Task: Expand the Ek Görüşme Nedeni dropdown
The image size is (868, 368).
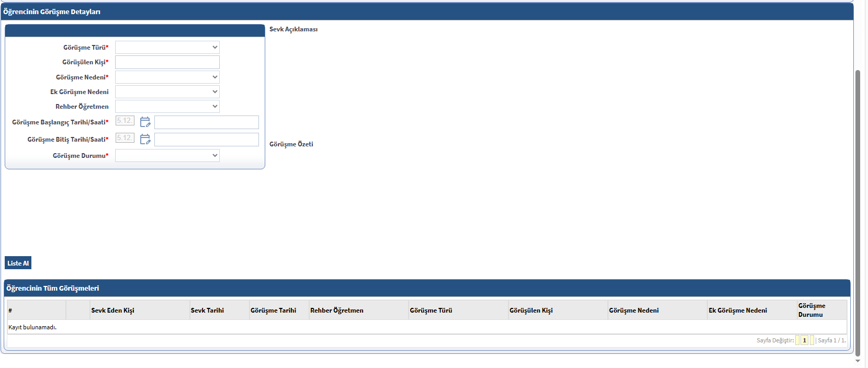Action: 167,92
